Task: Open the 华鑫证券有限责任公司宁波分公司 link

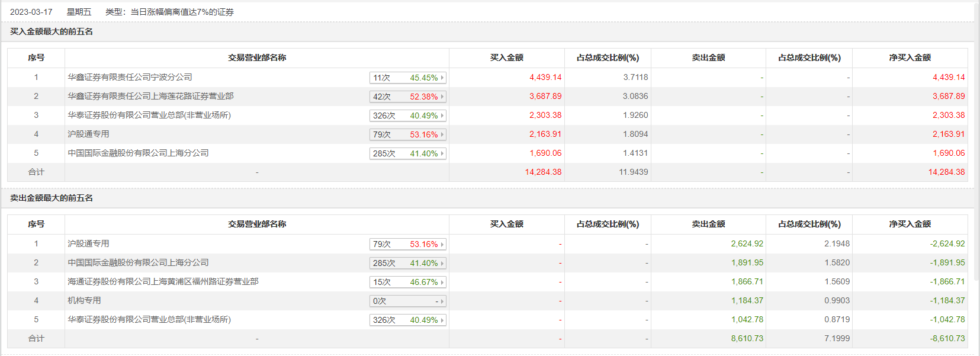Action: [130, 77]
